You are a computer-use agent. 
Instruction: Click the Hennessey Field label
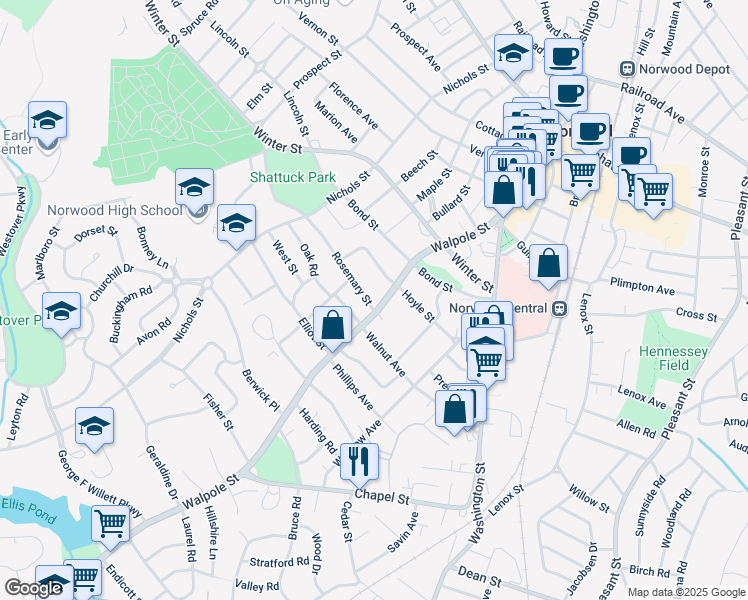(673, 358)
